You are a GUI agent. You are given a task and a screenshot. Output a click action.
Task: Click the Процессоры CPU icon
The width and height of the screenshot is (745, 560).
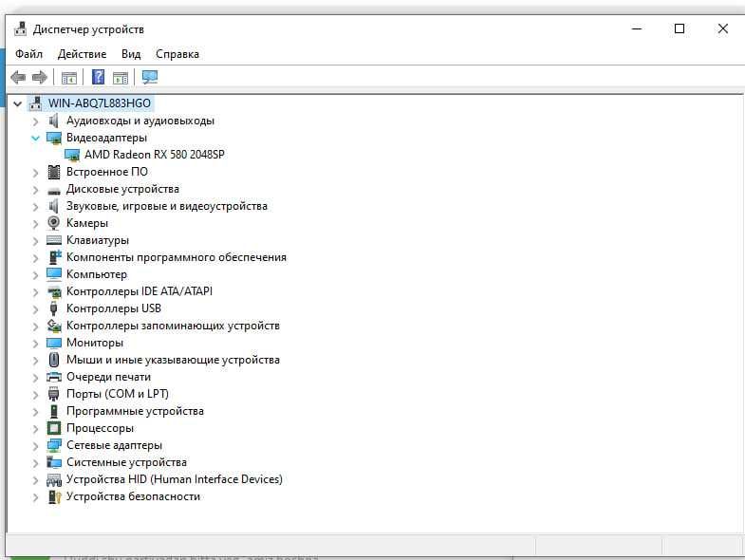click(54, 428)
